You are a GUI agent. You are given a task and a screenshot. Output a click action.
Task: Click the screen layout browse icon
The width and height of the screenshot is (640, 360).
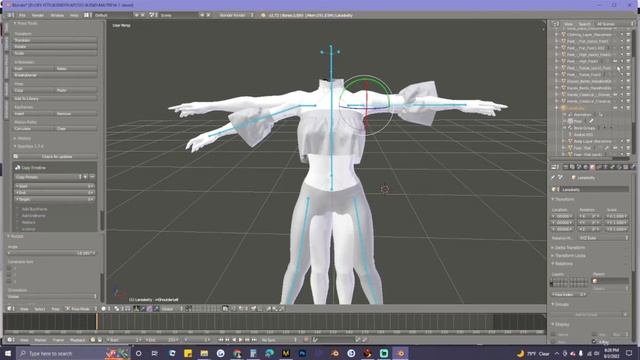tap(87, 15)
